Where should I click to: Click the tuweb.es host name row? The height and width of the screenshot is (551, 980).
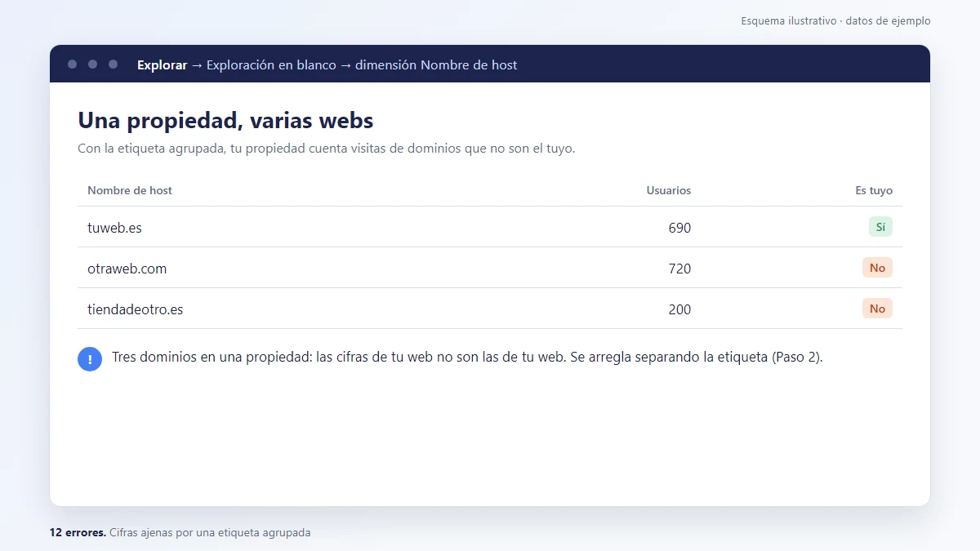490,227
